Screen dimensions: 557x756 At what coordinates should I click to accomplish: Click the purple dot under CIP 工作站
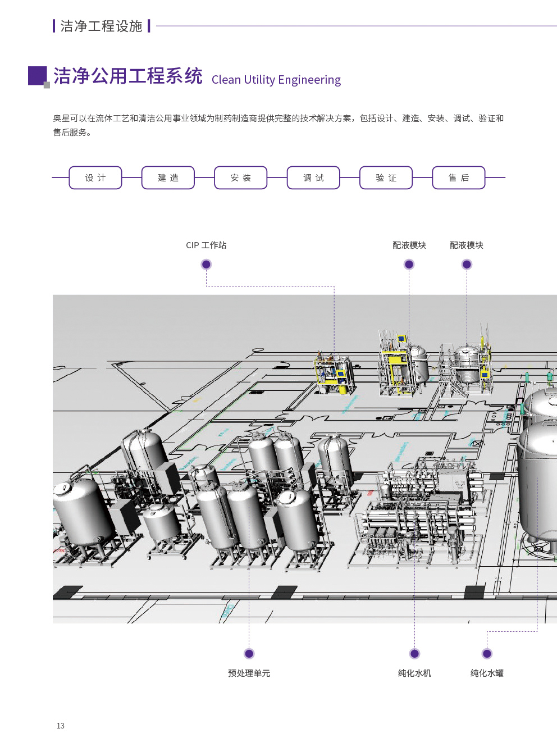coord(206,265)
